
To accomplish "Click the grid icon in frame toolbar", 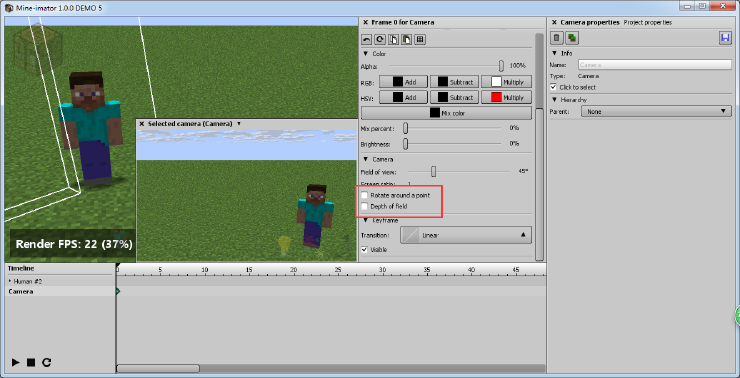I will pyautogui.click(x=420, y=40).
